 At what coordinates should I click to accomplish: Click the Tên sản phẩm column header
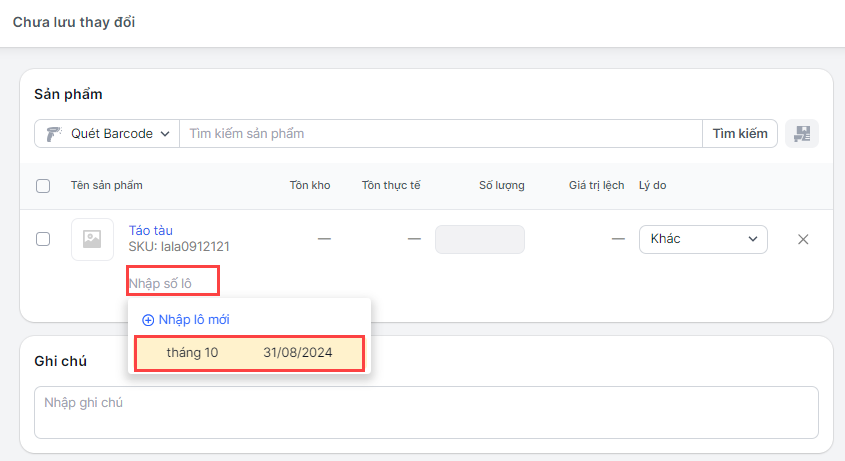pyautogui.click(x=107, y=185)
